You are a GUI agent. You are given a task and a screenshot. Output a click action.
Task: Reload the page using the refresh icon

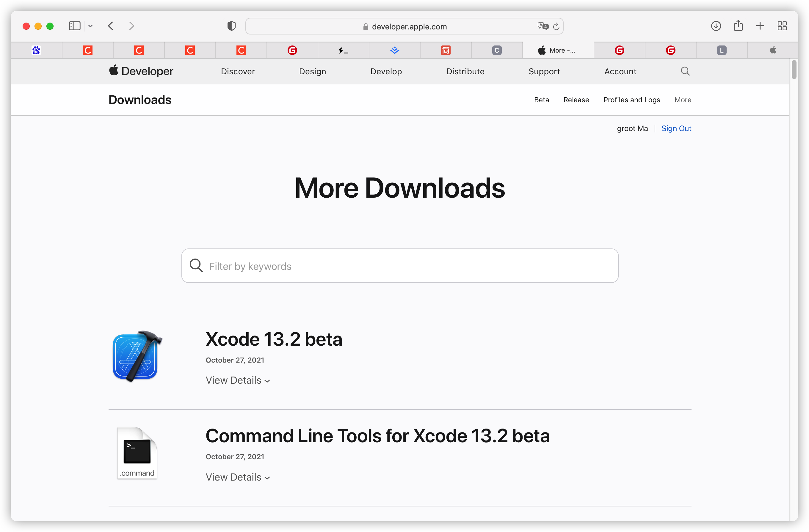556,26
